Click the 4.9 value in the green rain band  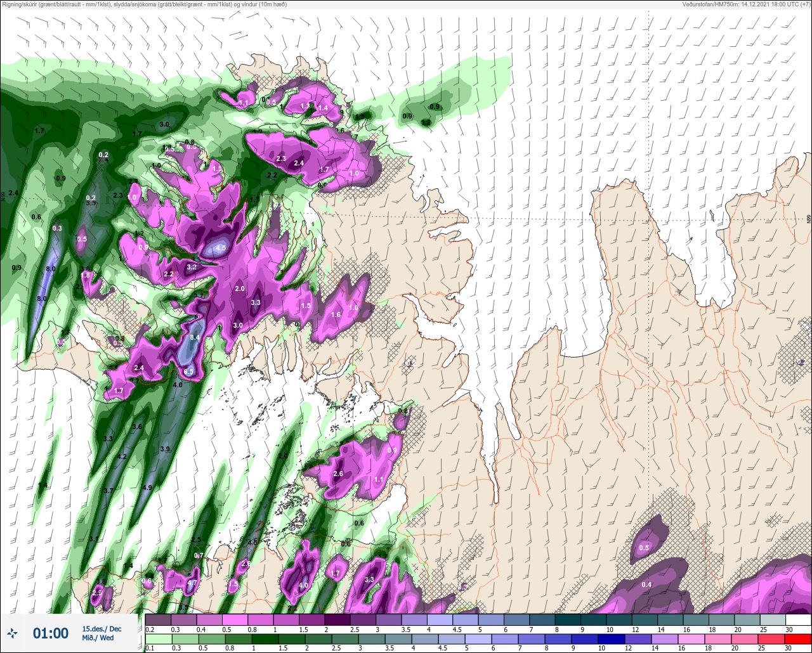tap(147, 488)
